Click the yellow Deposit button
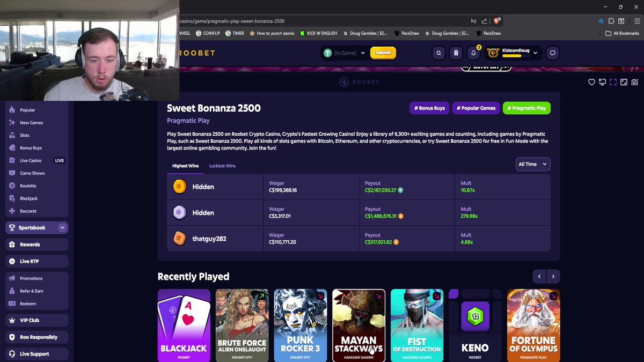 (x=383, y=53)
